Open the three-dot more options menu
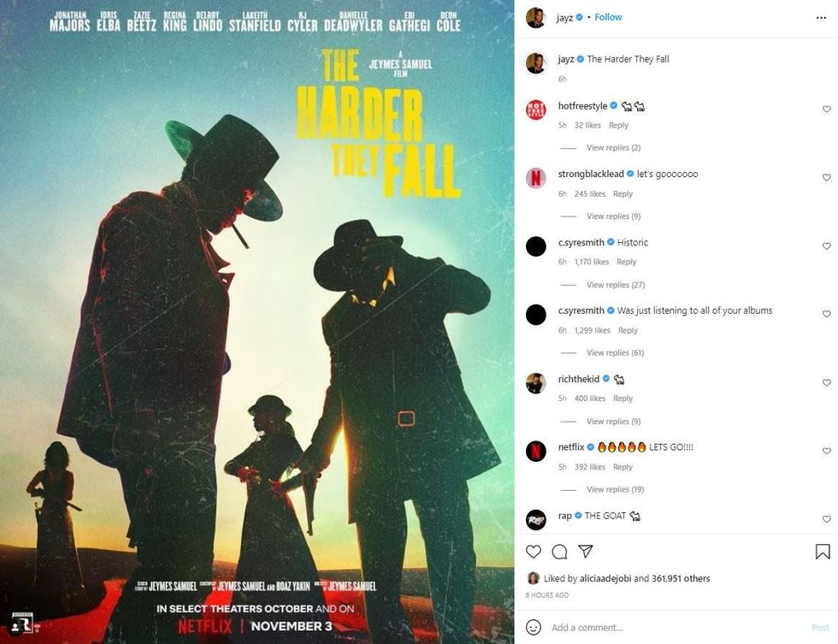This screenshot has height=644, width=838. [x=822, y=18]
